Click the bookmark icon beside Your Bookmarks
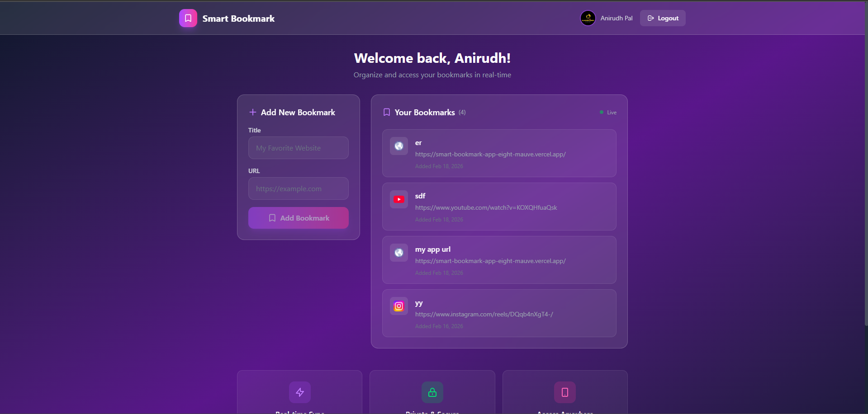 [x=387, y=112]
